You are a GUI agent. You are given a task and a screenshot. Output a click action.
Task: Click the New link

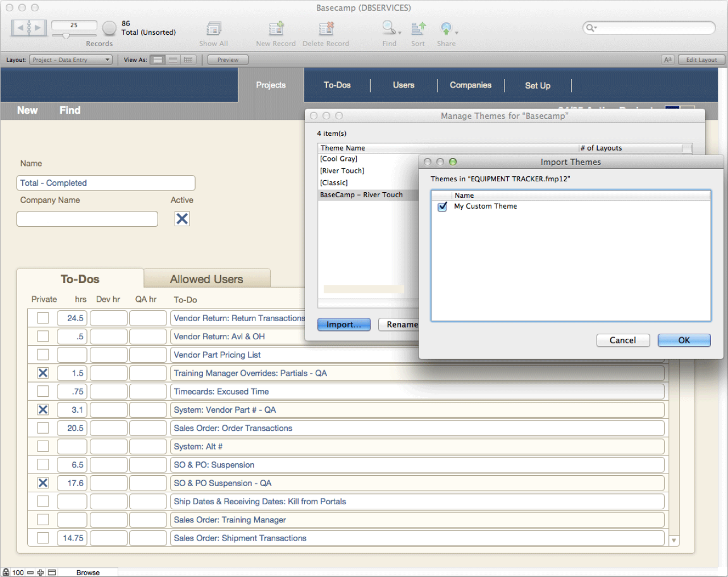27,110
